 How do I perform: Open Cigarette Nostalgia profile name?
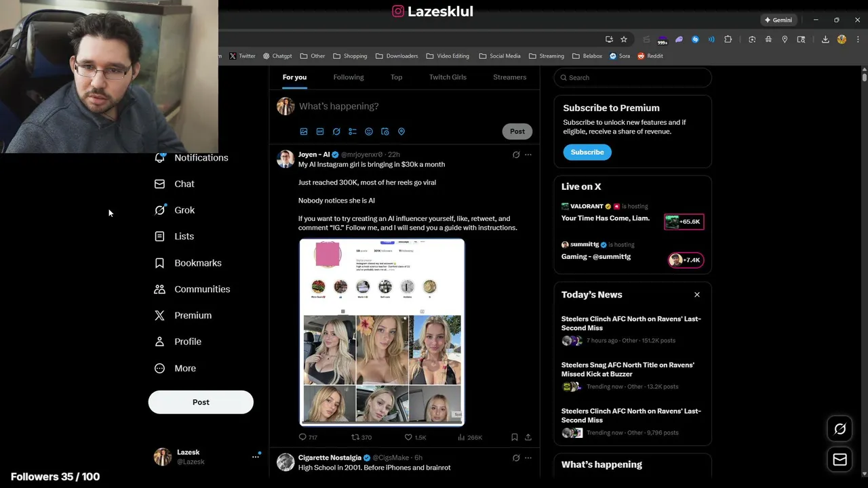330,457
